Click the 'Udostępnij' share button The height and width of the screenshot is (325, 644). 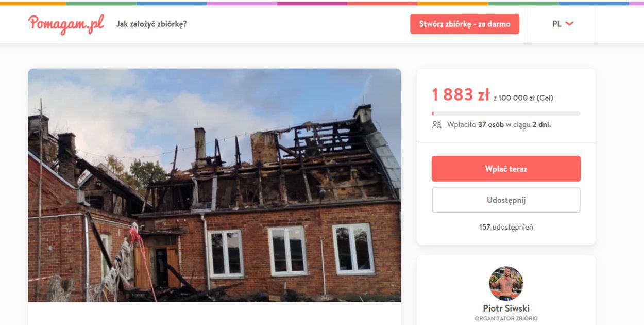(x=506, y=200)
